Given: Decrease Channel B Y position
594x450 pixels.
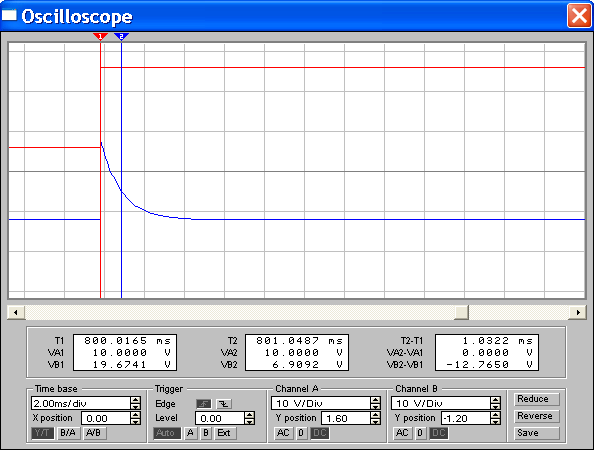Looking at the screenshot, I should point(496,422).
